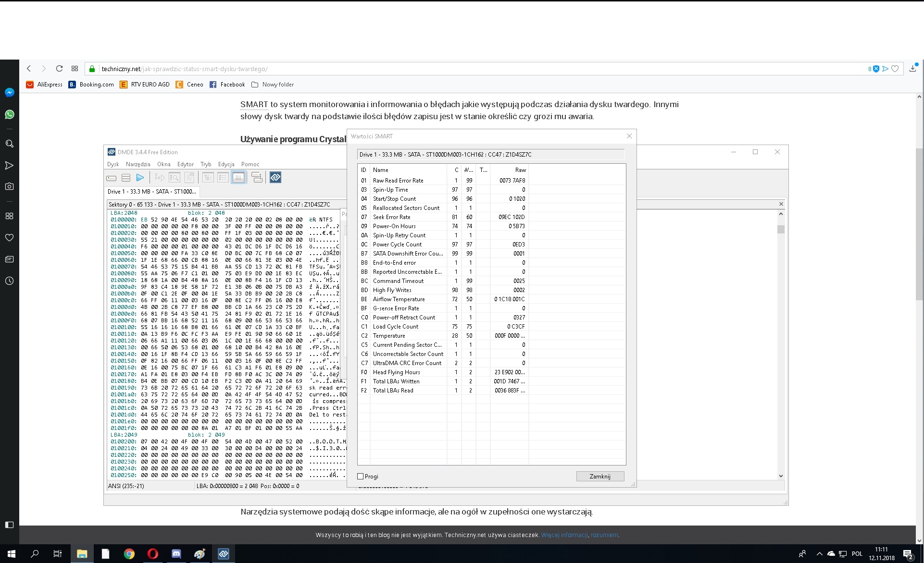The image size is (924, 563).
Task: Open the stacked windows icon in DMDE toolbar
Action: pos(257,178)
